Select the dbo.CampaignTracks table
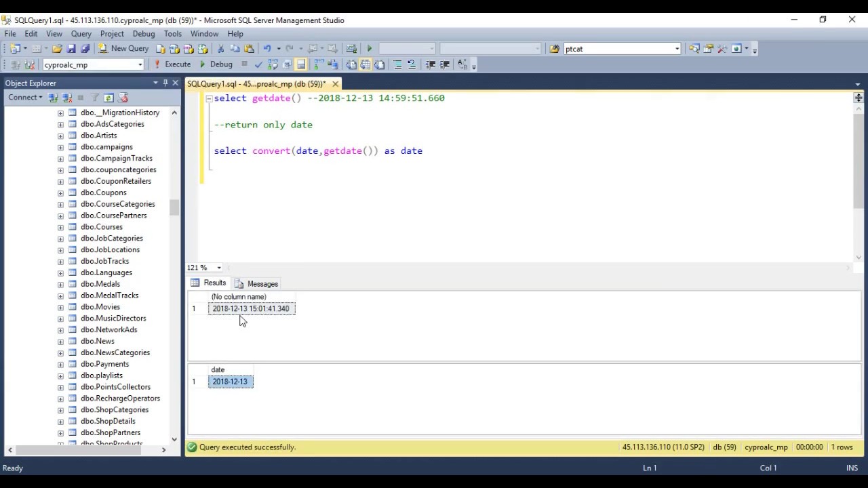Image resolution: width=868 pixels, height=488 pixels. 116,159
